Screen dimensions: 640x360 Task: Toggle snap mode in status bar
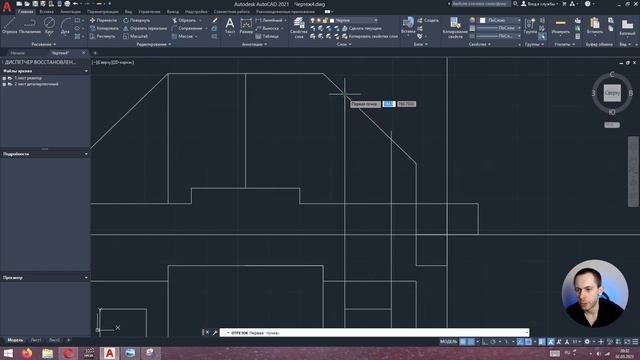[x=471, y=342]
